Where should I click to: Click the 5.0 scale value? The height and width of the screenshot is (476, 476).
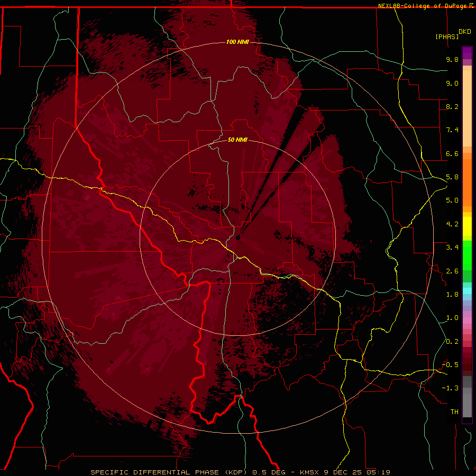click(452, 200)
